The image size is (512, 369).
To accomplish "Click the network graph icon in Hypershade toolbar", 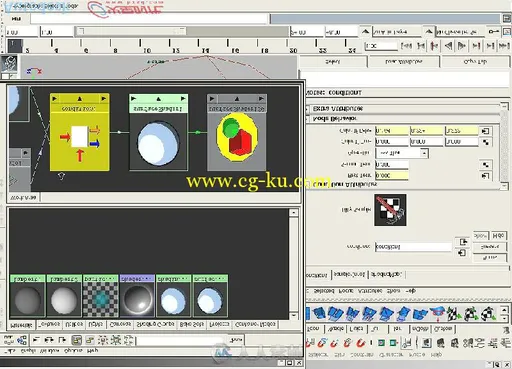I will pos(23,340).
